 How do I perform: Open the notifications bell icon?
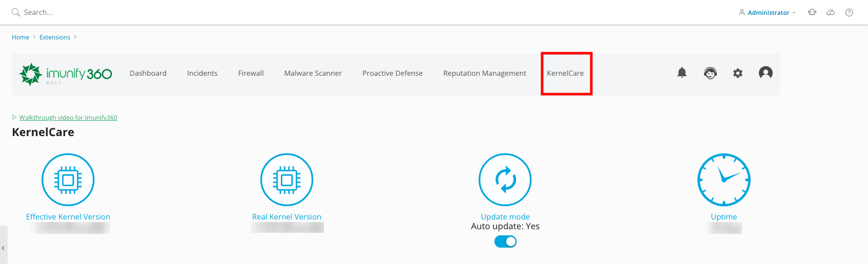pyautogui.click(x=682, y=73)
